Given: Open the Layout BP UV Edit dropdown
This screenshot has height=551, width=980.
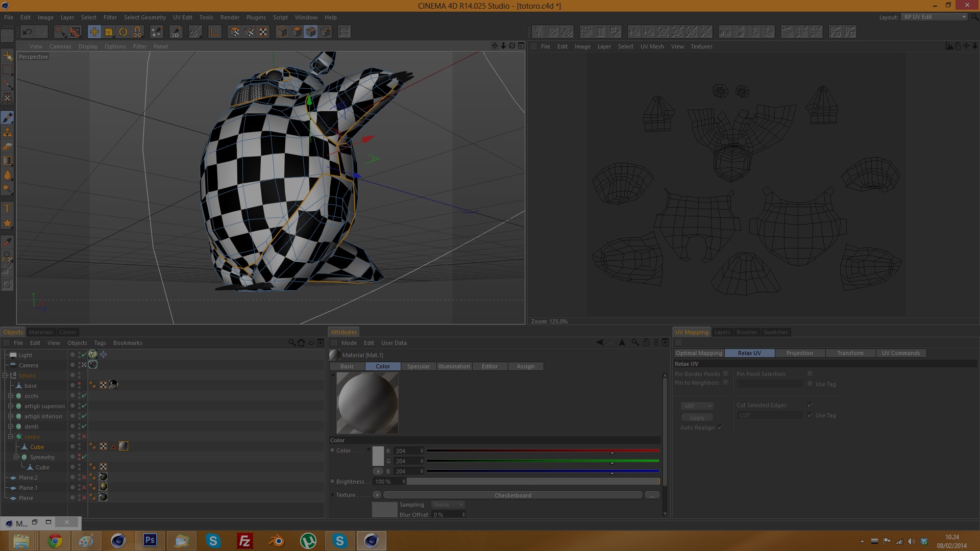Looking at the screenshot, I should pyautogui.click(x=934, y=17).
